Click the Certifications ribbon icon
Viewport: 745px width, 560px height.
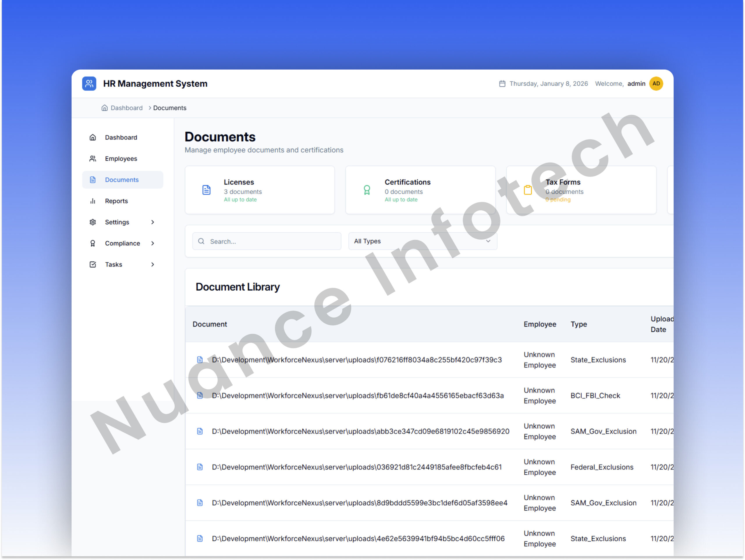[367, 190]
